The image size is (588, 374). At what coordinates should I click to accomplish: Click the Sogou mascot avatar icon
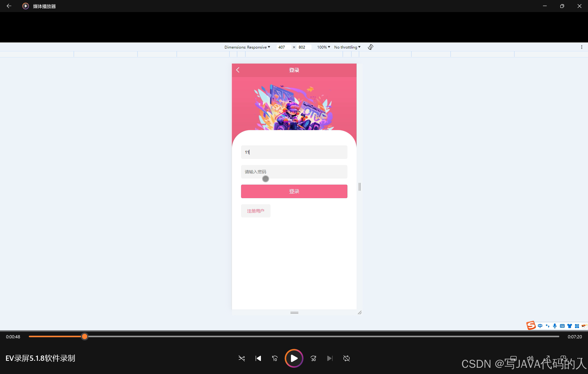[x=584, y=326]
